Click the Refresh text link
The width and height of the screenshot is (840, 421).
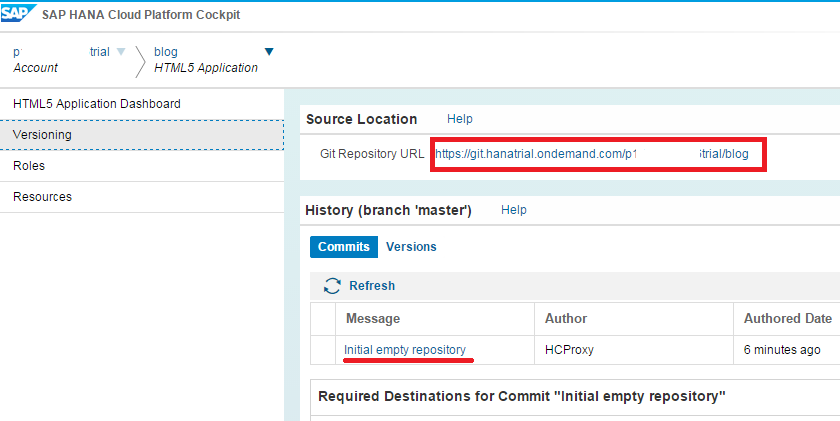pyautogui.click(x=372, y=286)
